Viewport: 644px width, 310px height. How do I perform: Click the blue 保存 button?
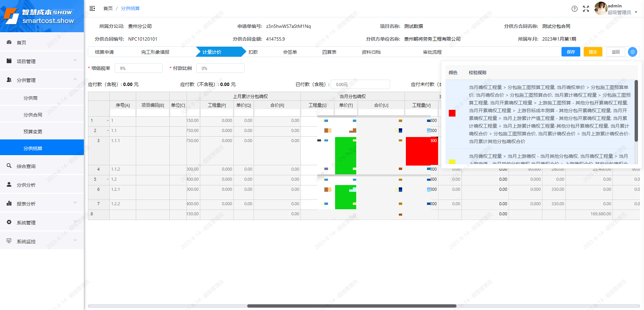click(x=571, y=52)
